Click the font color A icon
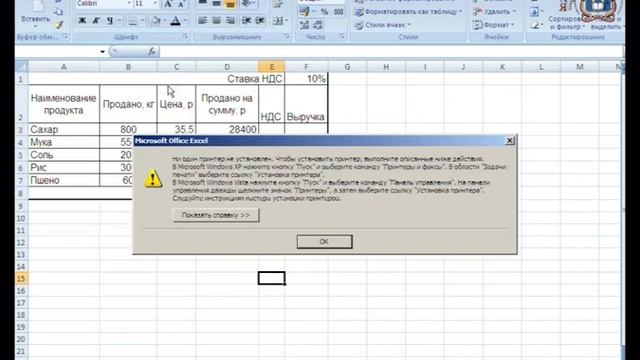640x360 pixels. pos(176,20)
